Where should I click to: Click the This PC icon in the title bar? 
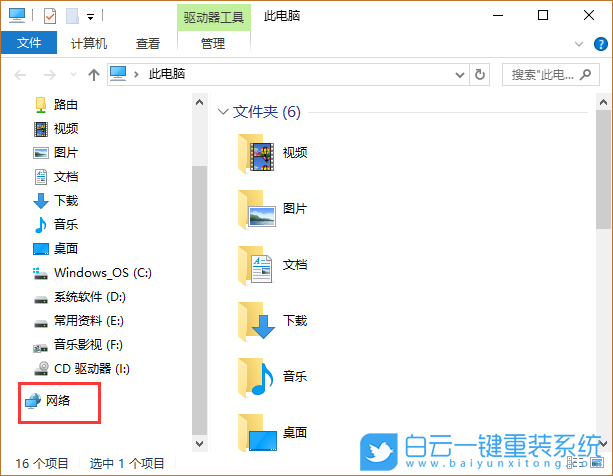(17, 16)
